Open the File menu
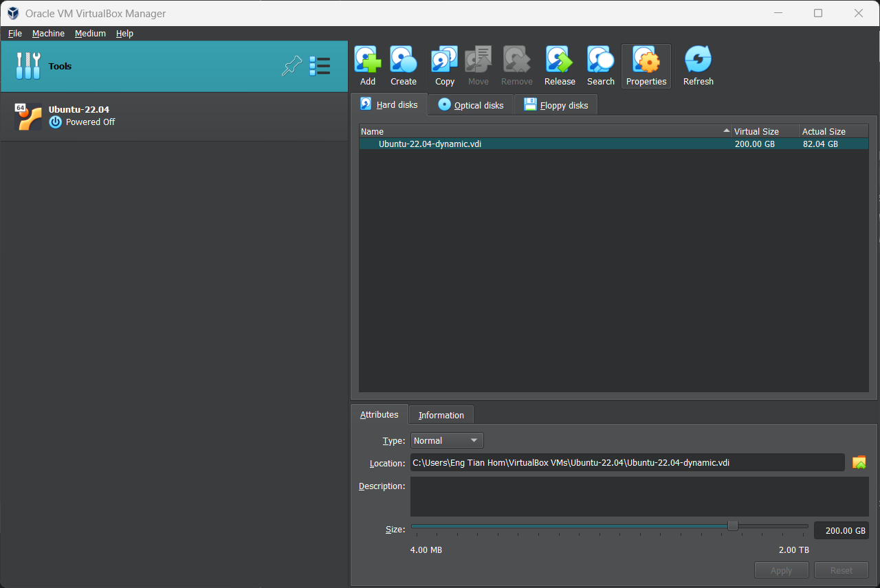Viewport: 880px width, 588px height. (x=15, y=33)
